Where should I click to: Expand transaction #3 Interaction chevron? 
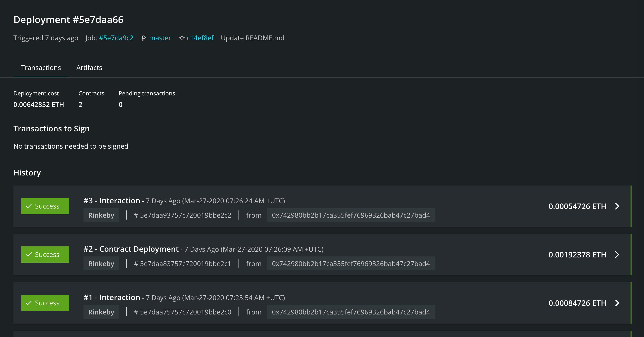pyautogui.click(x=617, y=206)
